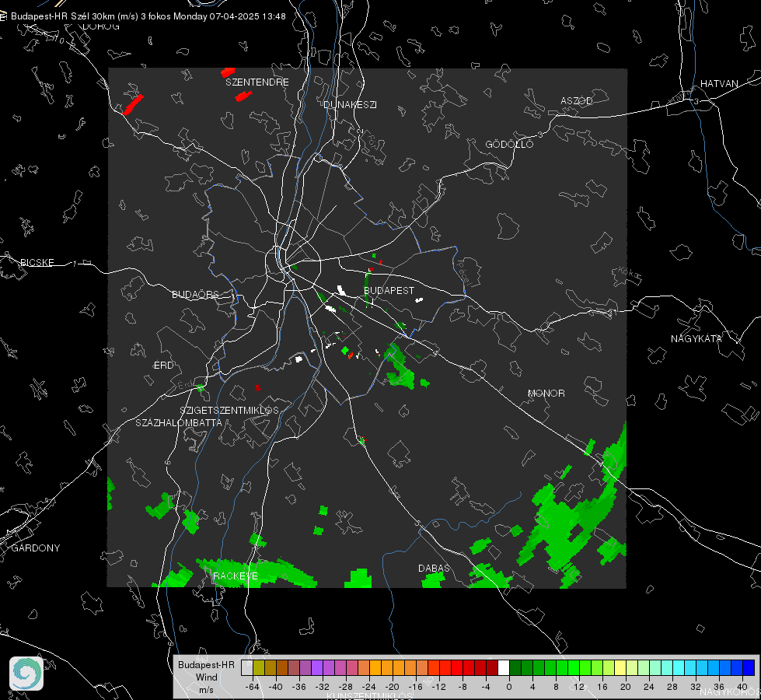This screenshot has width=761, height=700.
Task: Click the small 'Kóka' map label
Action: tap(629, 274)
